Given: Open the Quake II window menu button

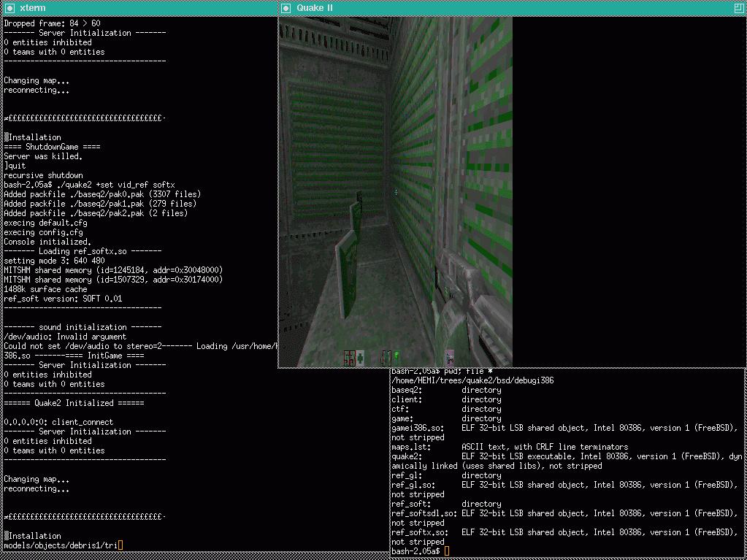Looking at the screenshot, I should point(286,7).
